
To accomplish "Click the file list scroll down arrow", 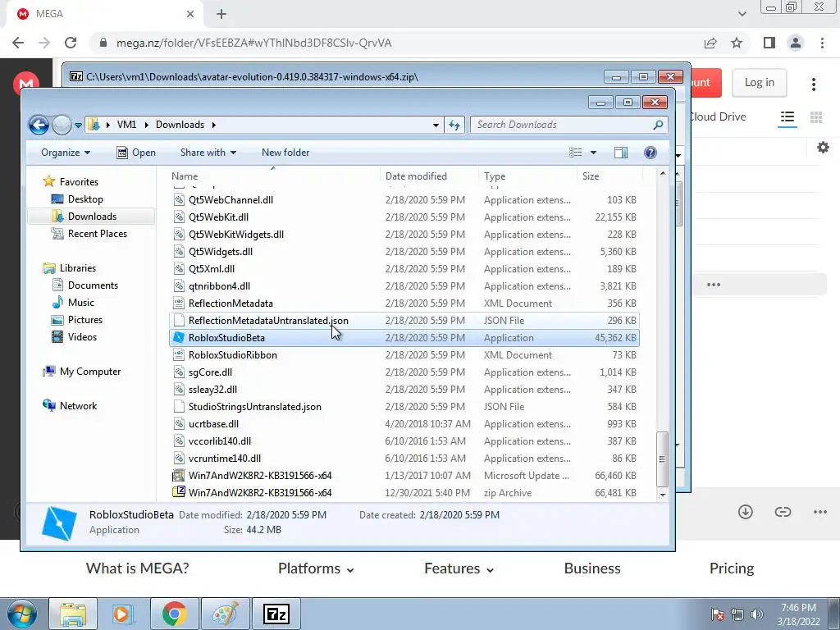I will pos(663,495).
